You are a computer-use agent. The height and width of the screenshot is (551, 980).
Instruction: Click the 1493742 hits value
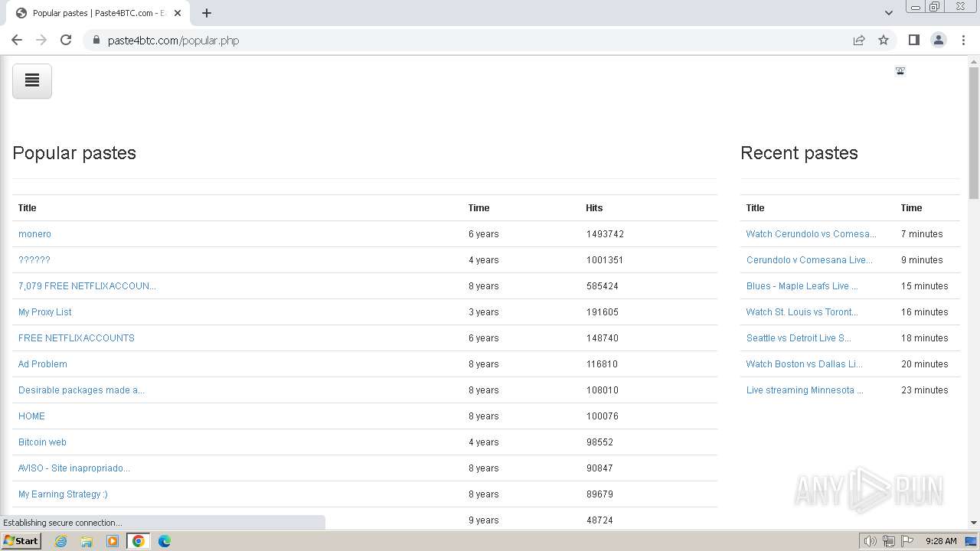coord(605,234)
